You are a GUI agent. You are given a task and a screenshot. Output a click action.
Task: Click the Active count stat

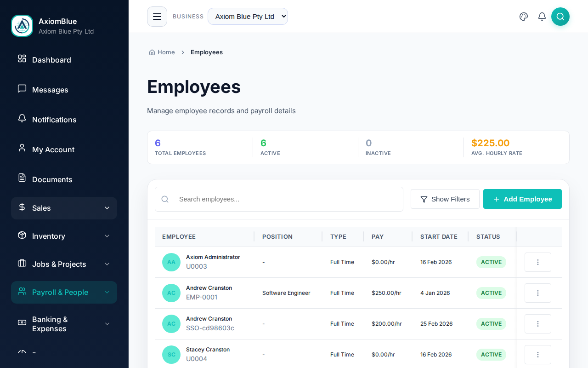(305, 147)
